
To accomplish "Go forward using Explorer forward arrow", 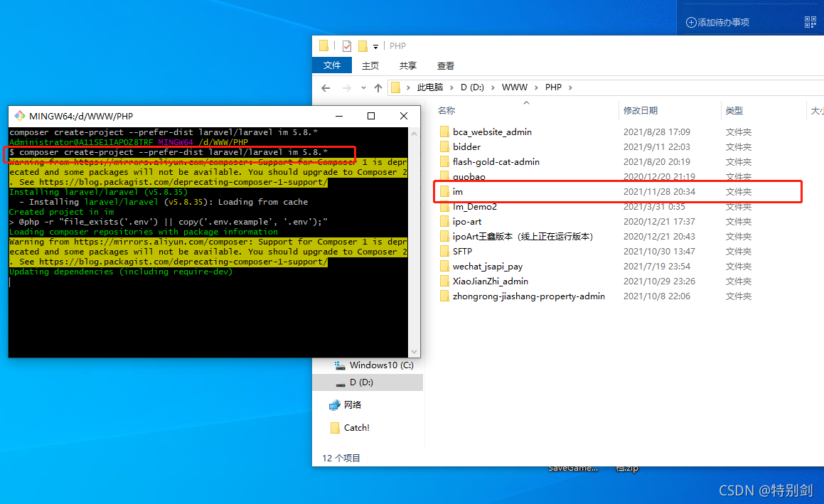I will (347, 87).
